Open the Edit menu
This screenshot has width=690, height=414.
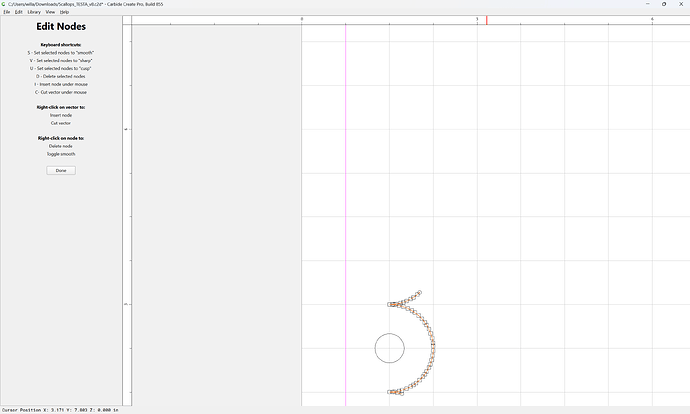(x=18, y=12)
